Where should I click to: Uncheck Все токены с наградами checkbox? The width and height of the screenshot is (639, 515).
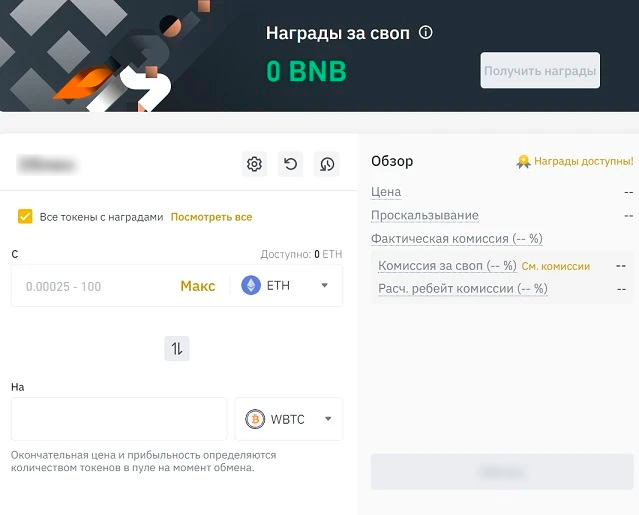coord(25,216)
